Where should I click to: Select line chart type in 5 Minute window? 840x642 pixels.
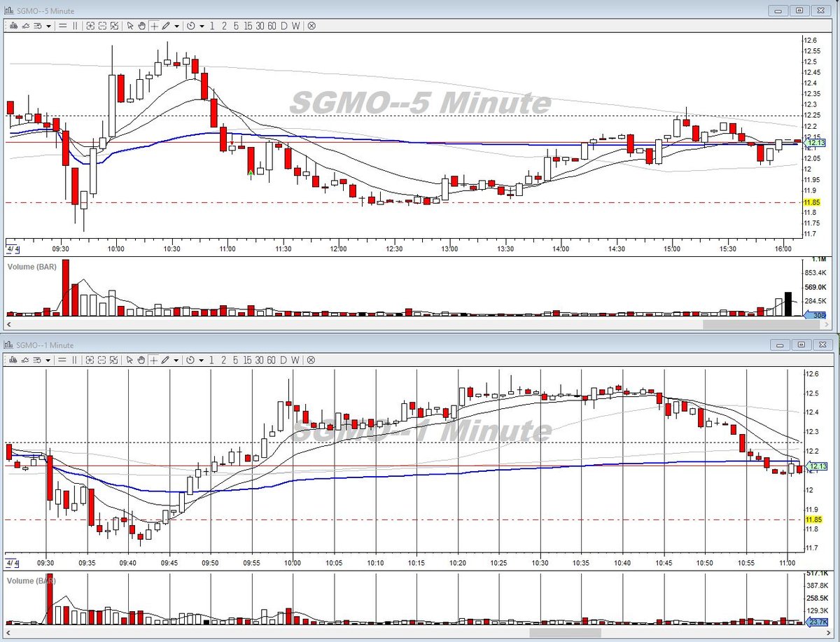pos(25,26)
